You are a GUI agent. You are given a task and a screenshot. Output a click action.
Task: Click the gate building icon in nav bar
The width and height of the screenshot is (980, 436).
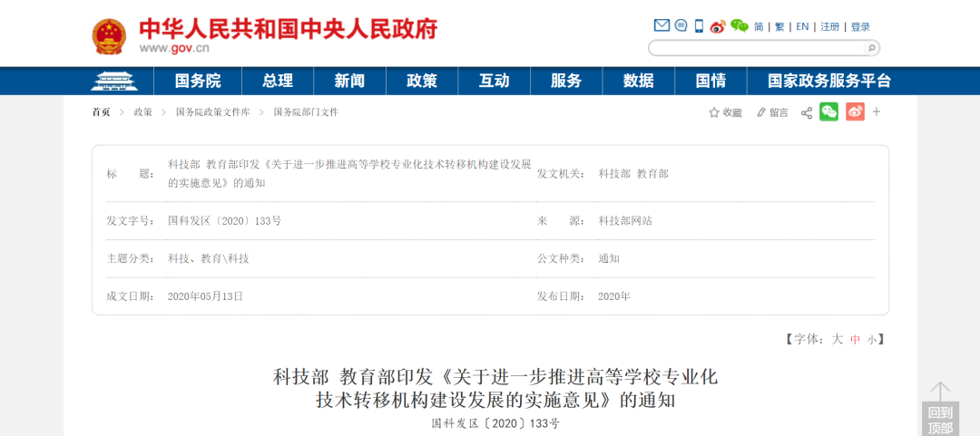click(113, 82)
